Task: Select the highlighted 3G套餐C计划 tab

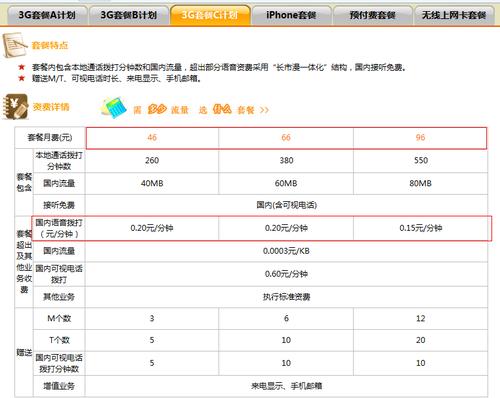Action: [x=210, y=15]
